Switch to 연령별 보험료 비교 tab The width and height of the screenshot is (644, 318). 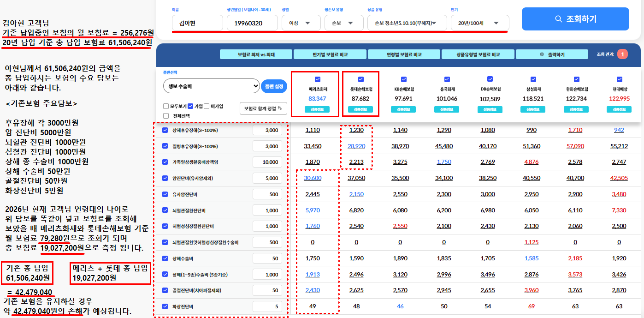click(404, 54)
